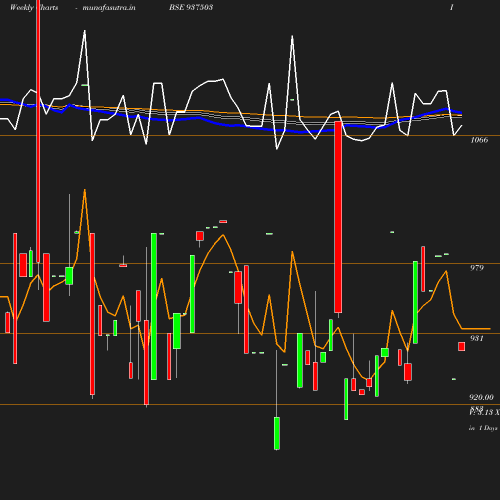Click the 'Weekly charts' title text

pyautogui.click(x=34, y=7)
